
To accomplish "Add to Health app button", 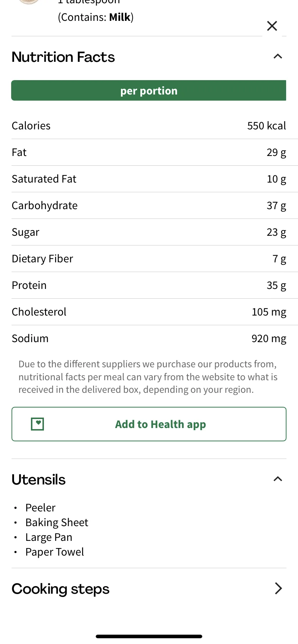I will [x=149, y=424].
